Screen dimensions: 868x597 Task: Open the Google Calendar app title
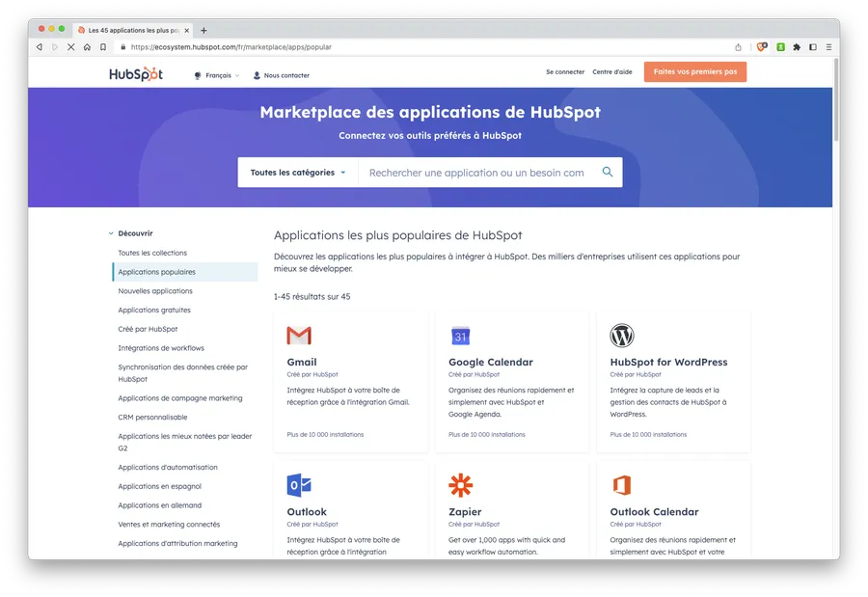(491, 363)
